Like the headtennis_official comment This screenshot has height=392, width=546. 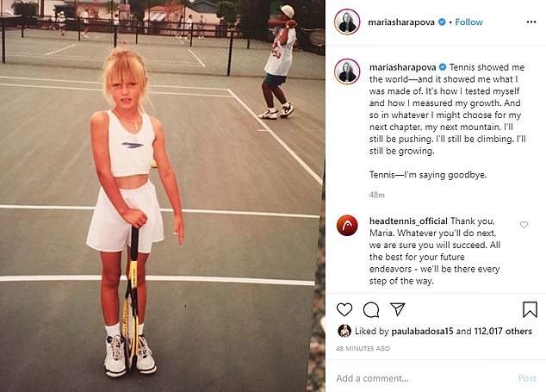click(x=524, y=225)
